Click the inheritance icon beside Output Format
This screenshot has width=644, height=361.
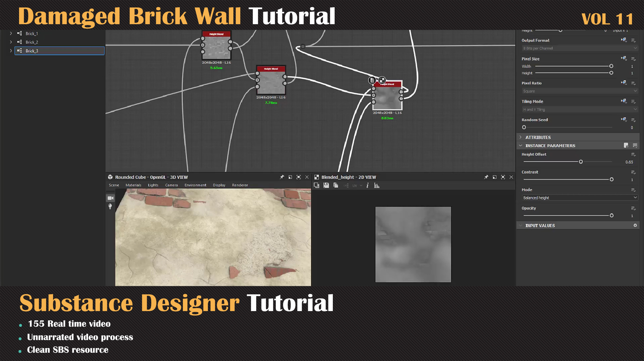click(623, 40)
